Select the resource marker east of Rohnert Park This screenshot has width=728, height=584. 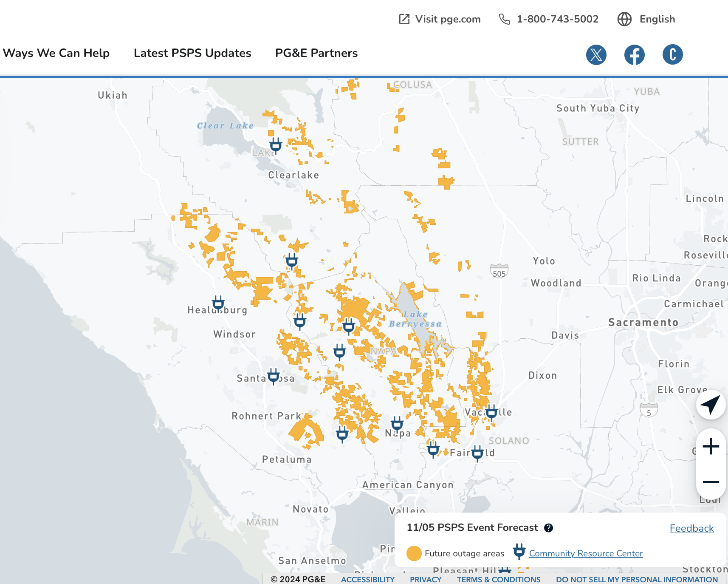click(342, 434)
